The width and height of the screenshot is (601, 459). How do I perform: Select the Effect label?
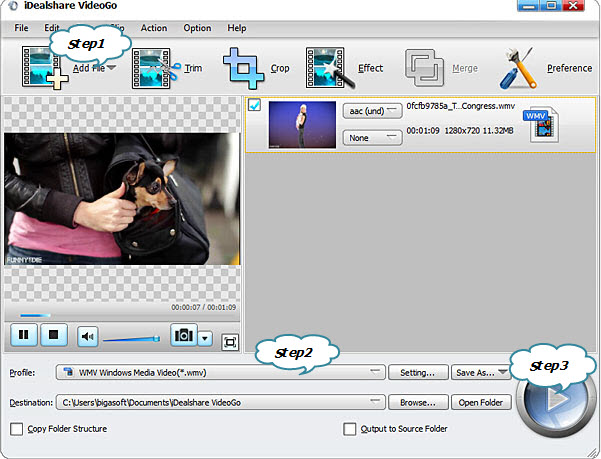[370, 68]
